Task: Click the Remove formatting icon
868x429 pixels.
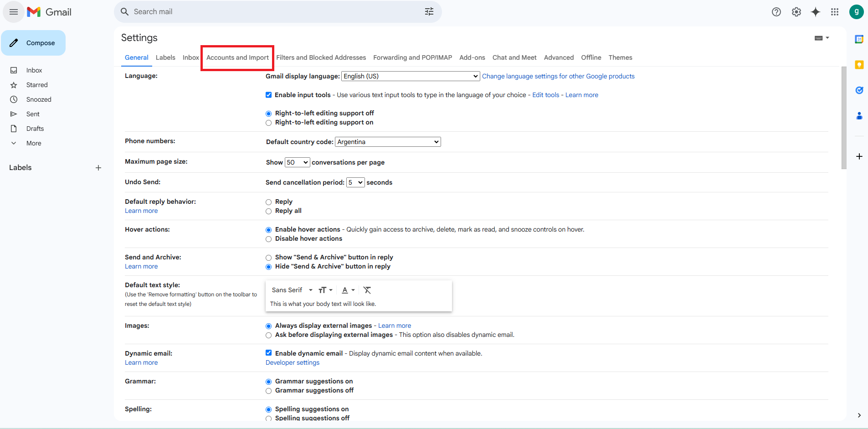Action: pyautogui.click(x=367, y=290)
